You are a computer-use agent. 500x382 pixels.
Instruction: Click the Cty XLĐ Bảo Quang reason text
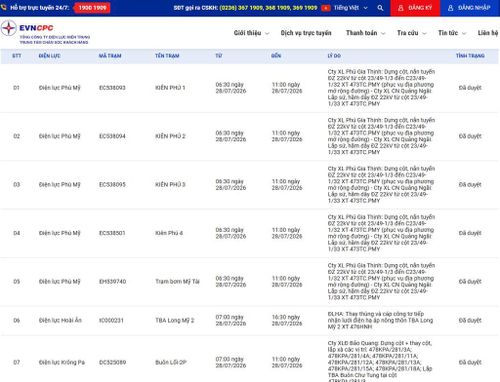pos(380,362)
